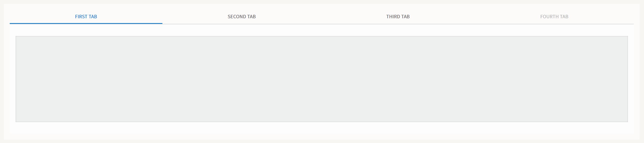Click the blue underline beneath First Tab
Screen dimensions: 644x143
(x=86, y=23)
